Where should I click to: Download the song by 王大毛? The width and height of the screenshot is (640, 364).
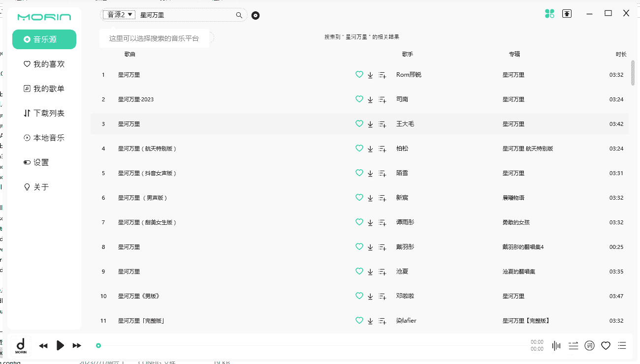click(370, 124)
